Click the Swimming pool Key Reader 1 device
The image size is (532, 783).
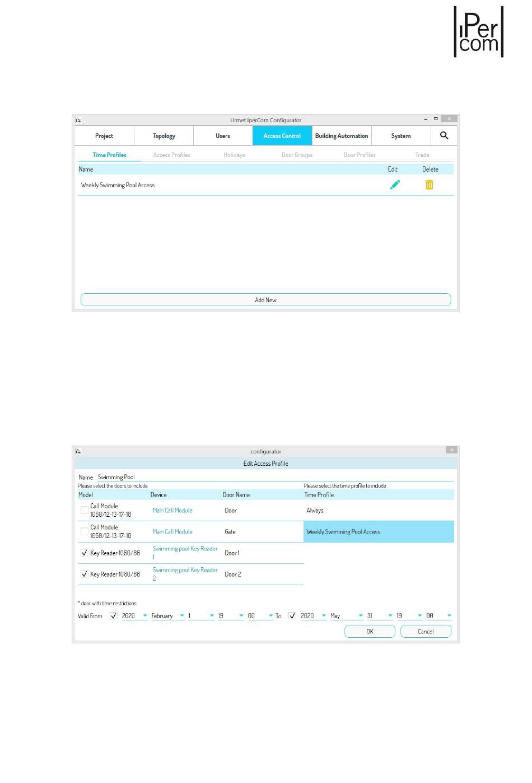pos(185,553)
